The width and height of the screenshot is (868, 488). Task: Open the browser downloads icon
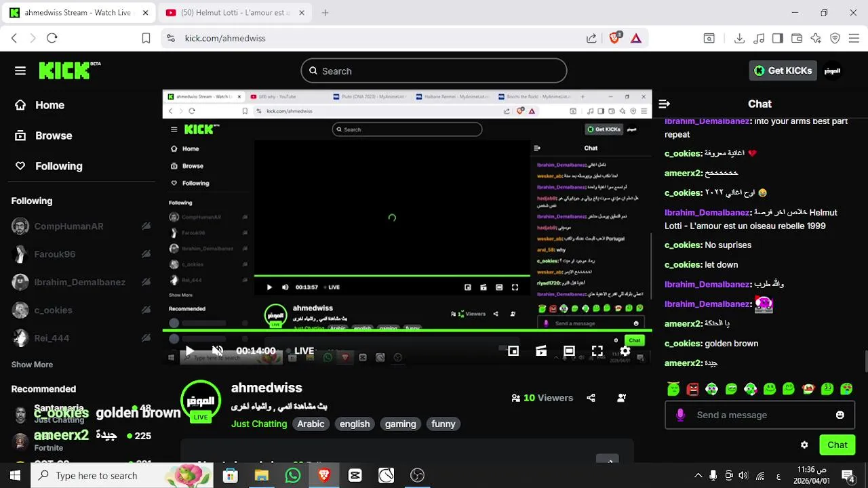pyautogui.click(x=740, y=38)
